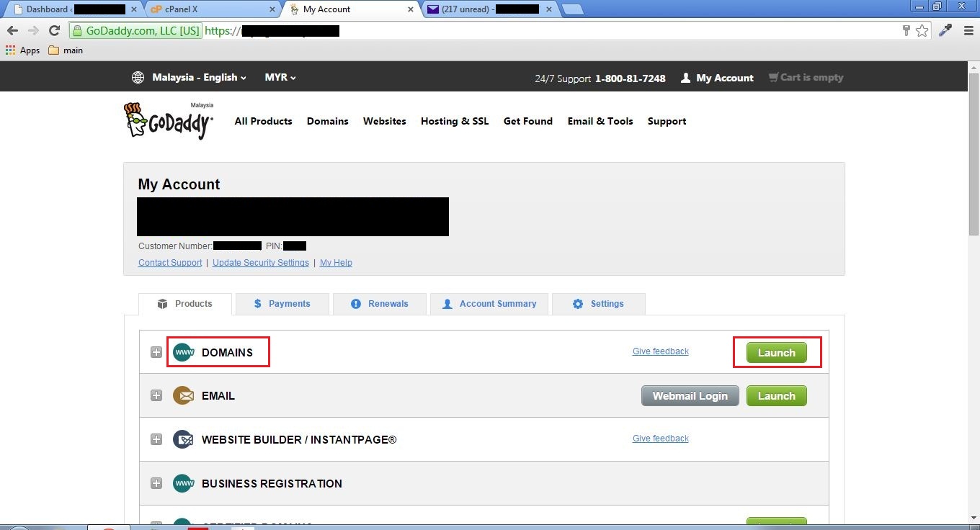Open the MYR currency dropdown

point(280,77)
